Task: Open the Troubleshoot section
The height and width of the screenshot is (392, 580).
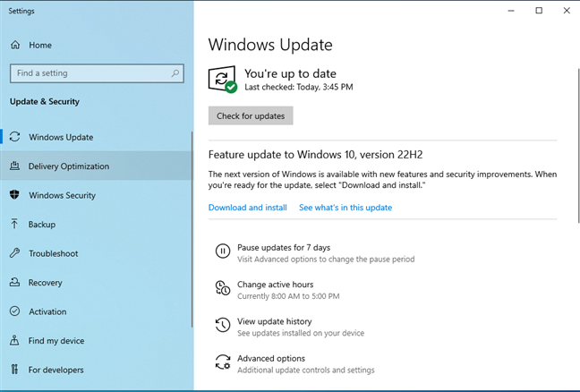Action: (x=96, y=253)
